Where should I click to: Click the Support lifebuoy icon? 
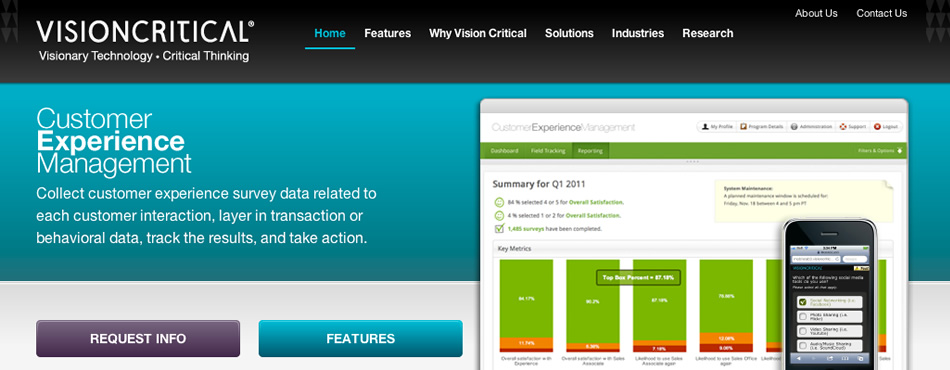(x=842, y=127)
